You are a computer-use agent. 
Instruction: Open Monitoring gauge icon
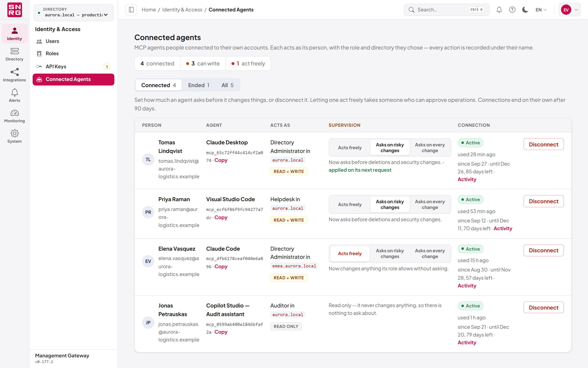coord(14,116)
